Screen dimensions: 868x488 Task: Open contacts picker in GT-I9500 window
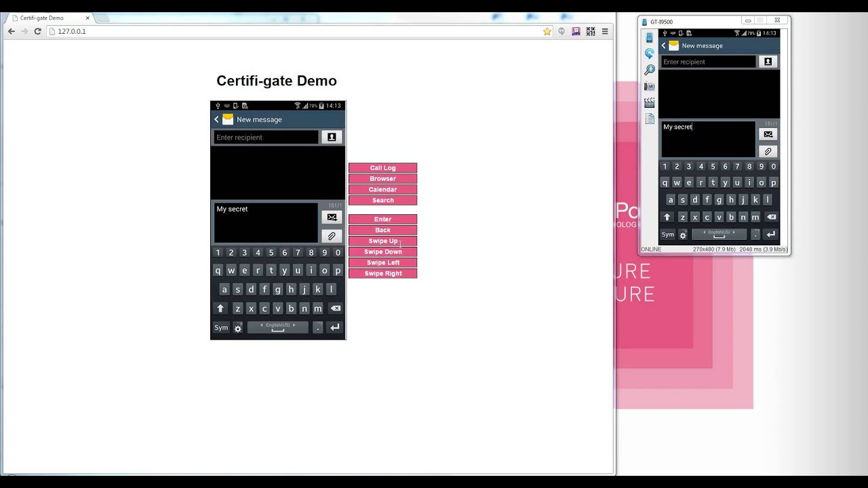768,62
